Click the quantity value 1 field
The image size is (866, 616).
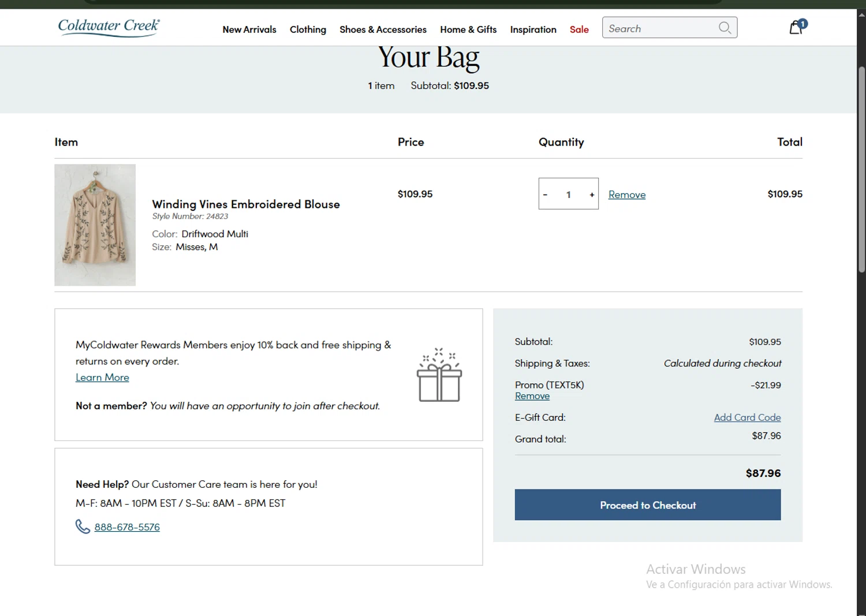click(x=568, y=195)
